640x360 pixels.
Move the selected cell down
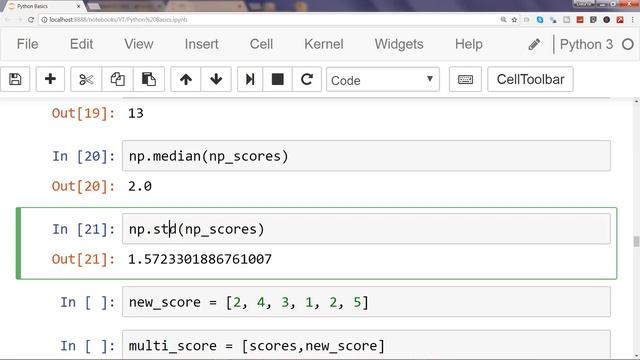pos(216,79)
